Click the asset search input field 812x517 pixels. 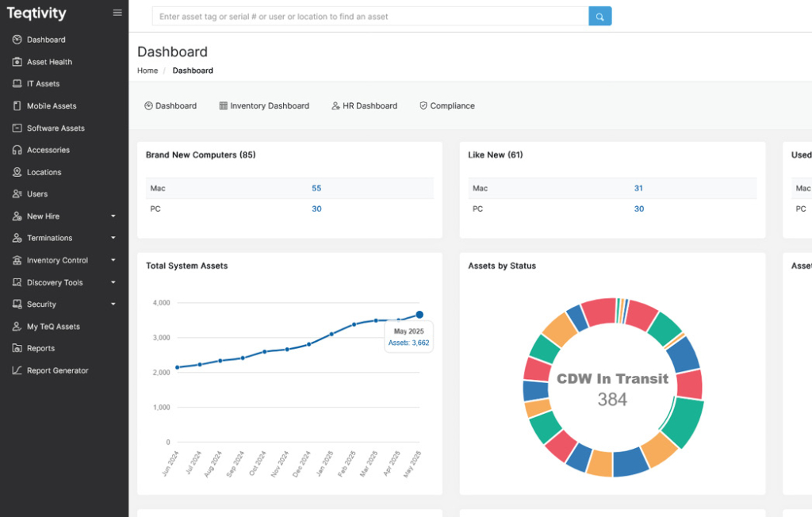tap(370, 16)
